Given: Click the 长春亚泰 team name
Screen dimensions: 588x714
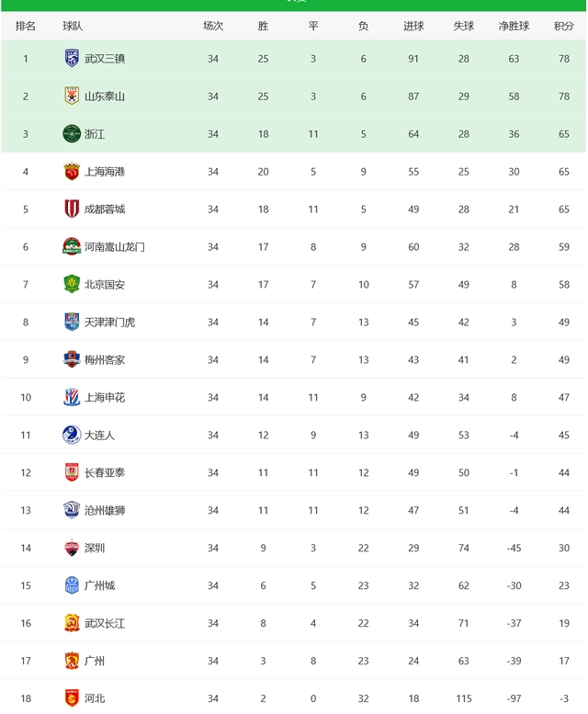Looking at the screenshot, I should click(x=105, y=472).
